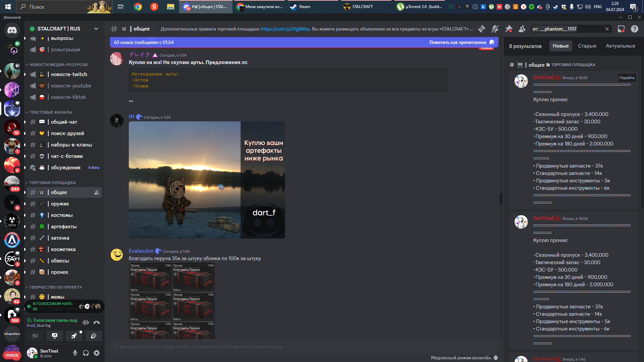This screenshot has height=362, width=644.
Task: Start an Activity rocket button
Action: pos(74,336)
